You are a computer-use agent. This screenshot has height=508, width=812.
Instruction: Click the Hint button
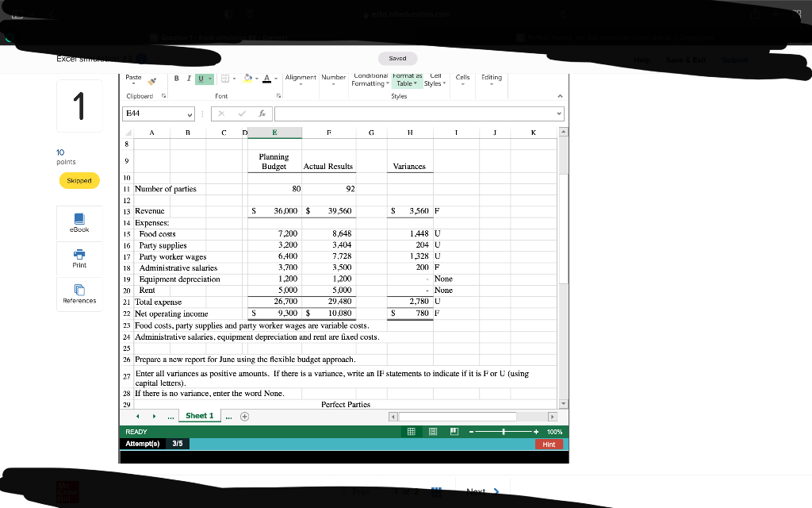[550, 444]
